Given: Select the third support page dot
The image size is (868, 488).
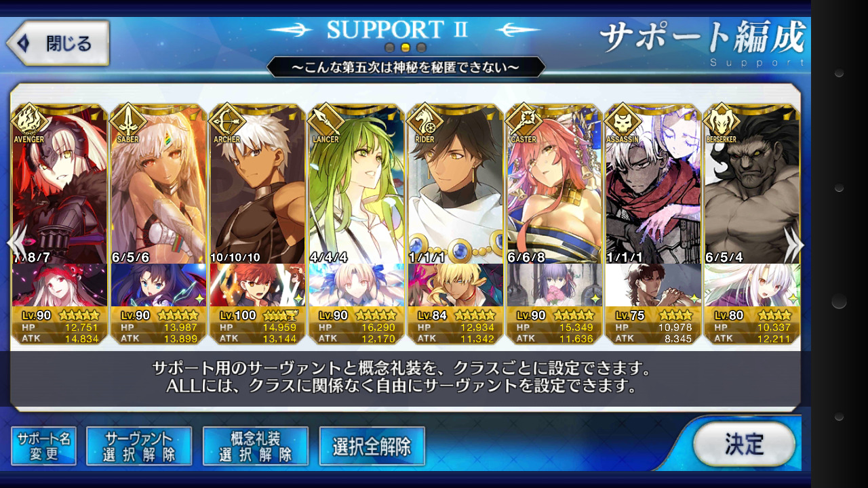Looking at the screenshot, I should [x=421, y=47].
